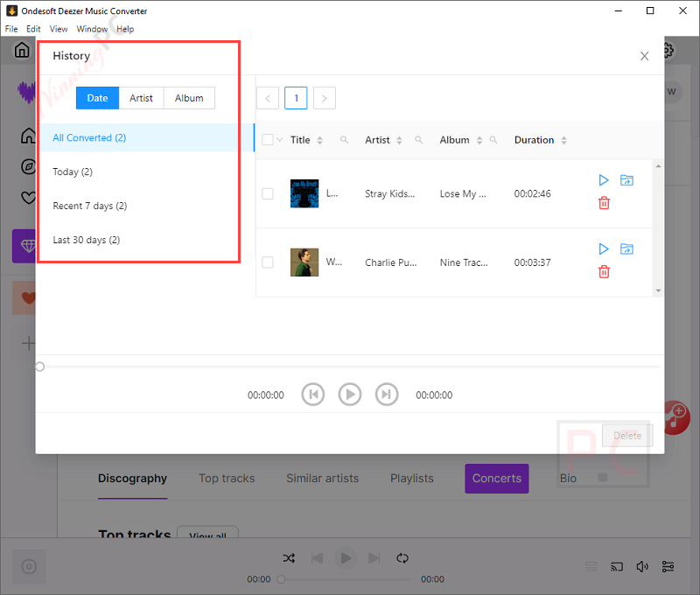The image size is (700, 595).
Task: Toggle shuffle in bottom Deezer player
Action: click(289, 558)
